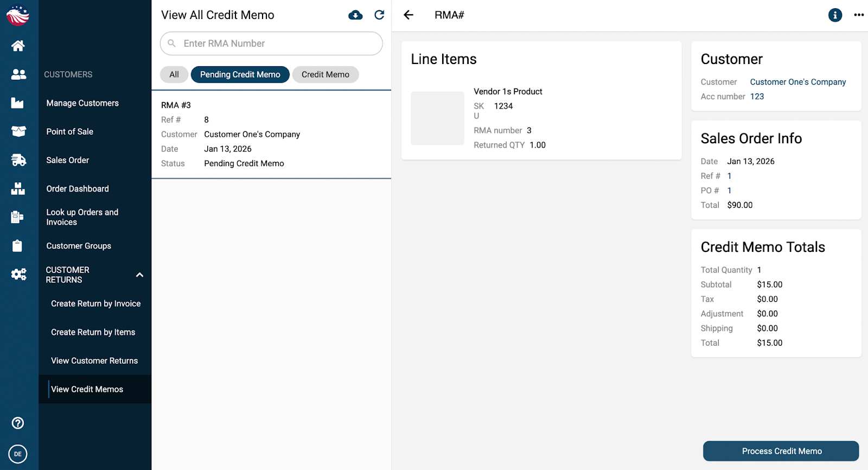Refresh the credit memo list

click(x=379, y=15)
